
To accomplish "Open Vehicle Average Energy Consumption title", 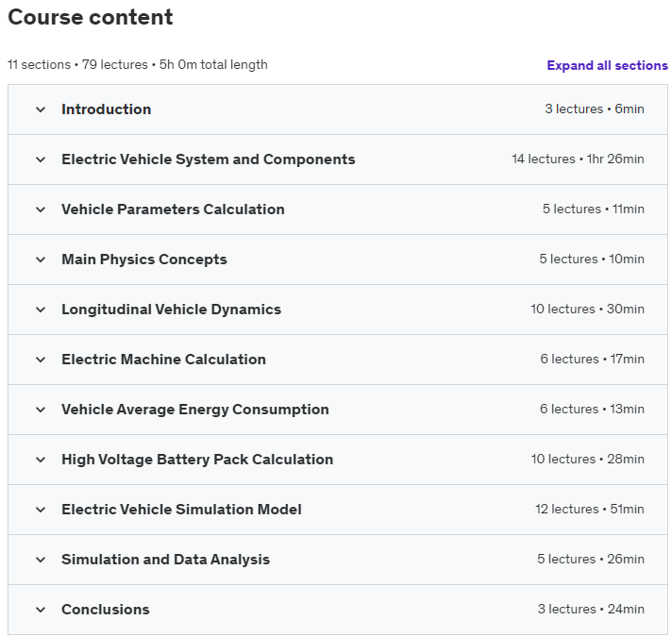I will pyautogui.click(x=195, y=410).
